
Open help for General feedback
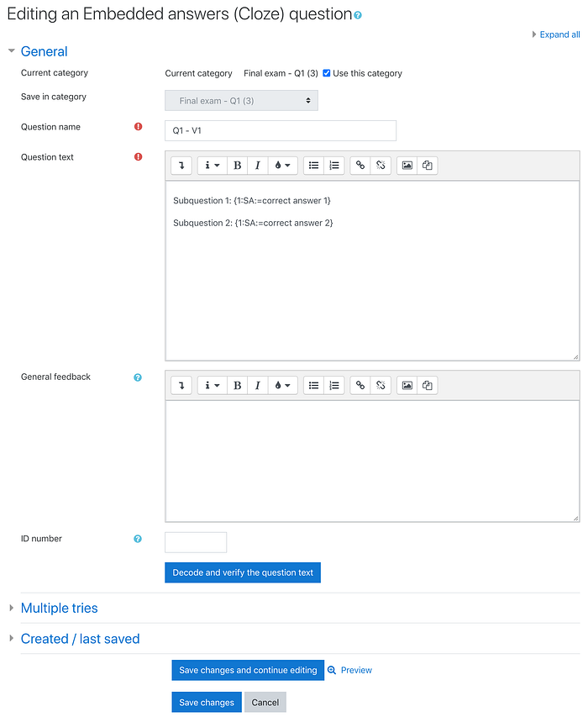(x=138, y=377)
